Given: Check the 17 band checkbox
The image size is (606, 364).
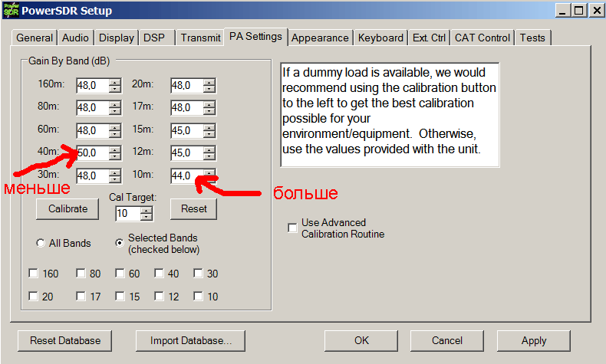Looking at the screenshot, I should 81,297.
